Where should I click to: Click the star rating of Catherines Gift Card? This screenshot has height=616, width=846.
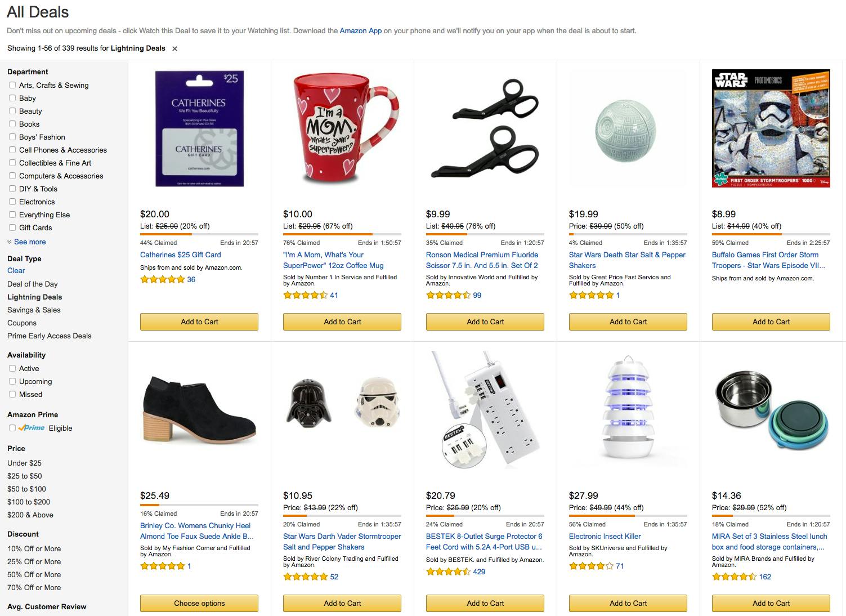click(162, 279)
